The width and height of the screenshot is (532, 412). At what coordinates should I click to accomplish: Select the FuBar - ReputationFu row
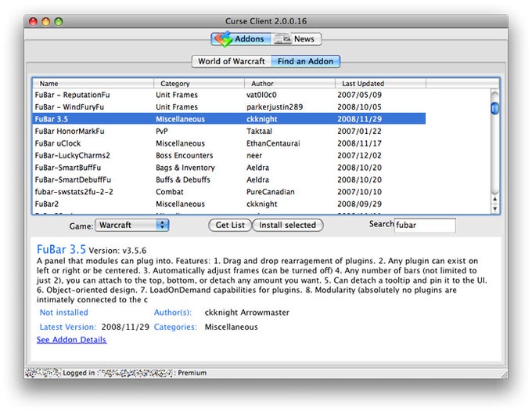[x=229, y=95]
